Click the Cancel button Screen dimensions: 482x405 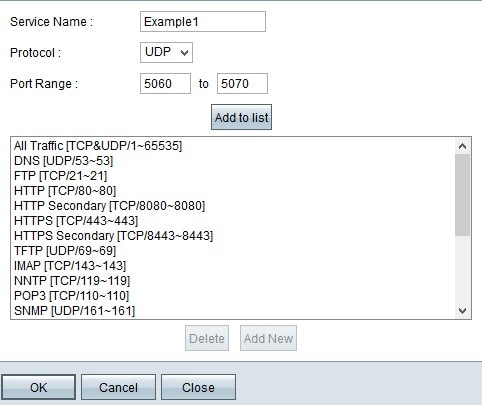[118, 387]
